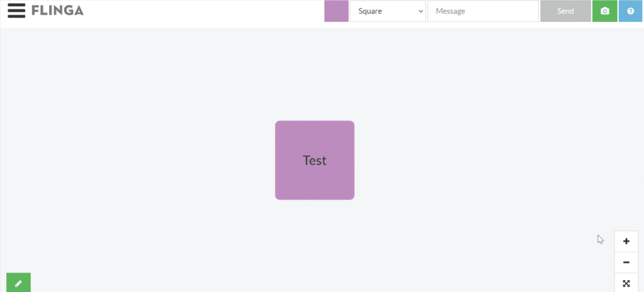Enable edit mode with the green pencil

(x=18, y=283)
